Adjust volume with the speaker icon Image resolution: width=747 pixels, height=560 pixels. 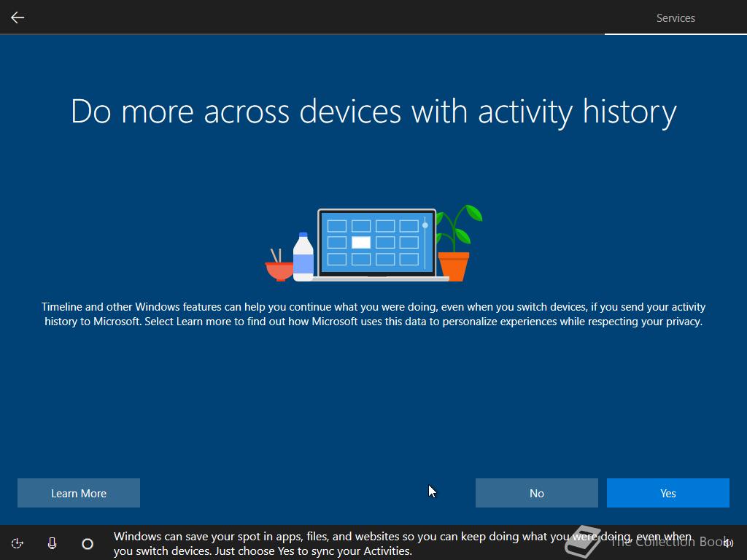pos(728,543)
